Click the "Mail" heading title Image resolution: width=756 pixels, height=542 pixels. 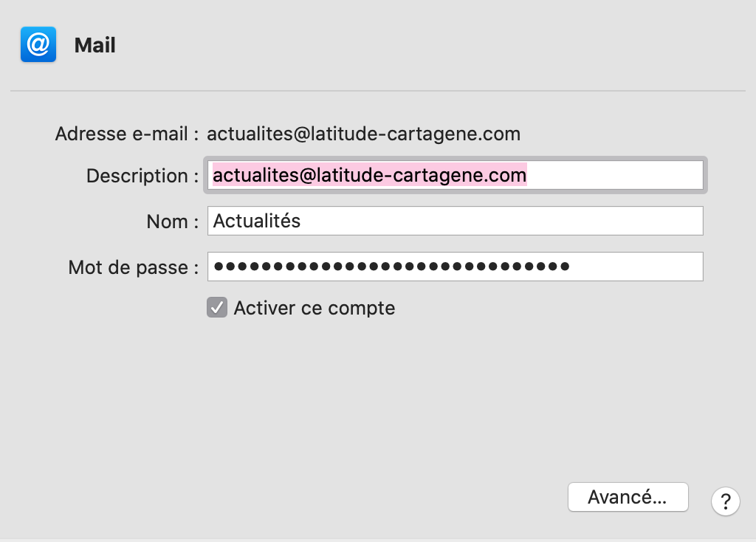tap(95, 46)
